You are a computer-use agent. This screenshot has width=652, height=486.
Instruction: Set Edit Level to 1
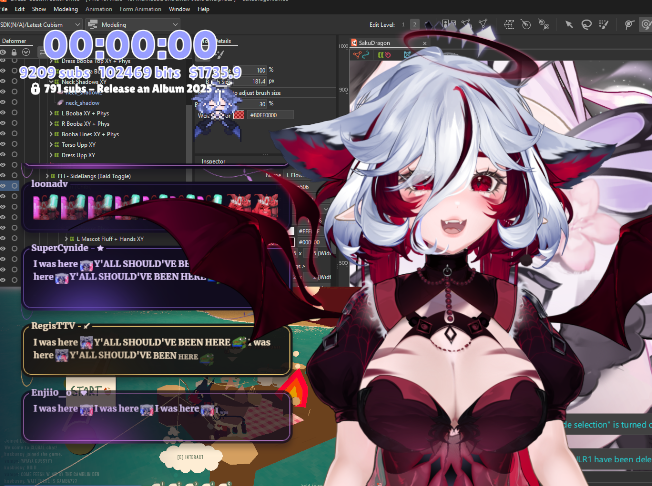click(x=403, y=25)
